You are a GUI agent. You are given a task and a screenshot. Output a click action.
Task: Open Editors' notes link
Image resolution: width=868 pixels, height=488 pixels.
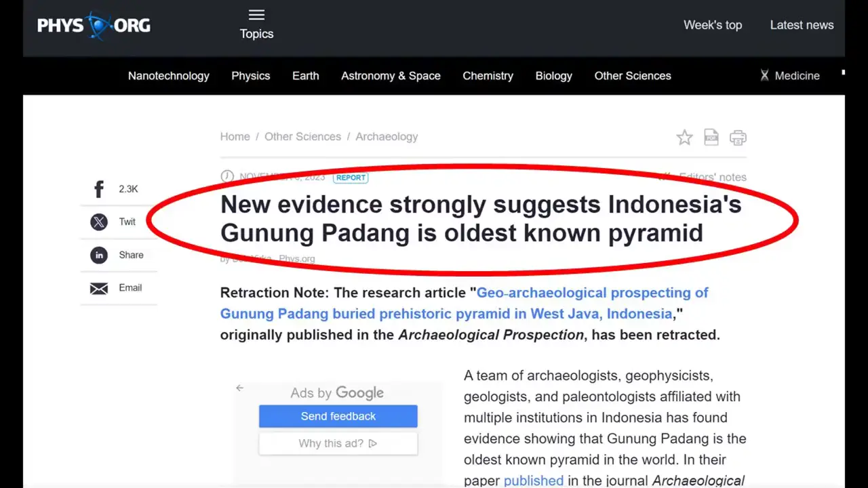pyautogui.click(x=712, y=177)
